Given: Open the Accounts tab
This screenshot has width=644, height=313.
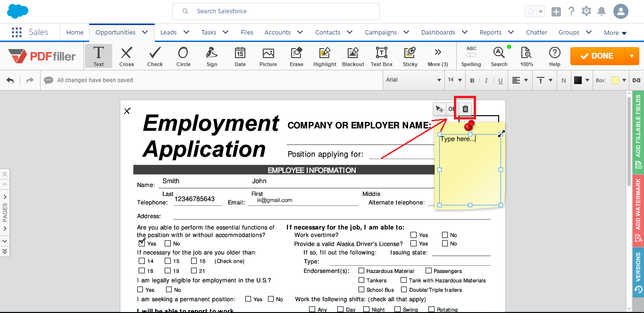Looking at the screenshot, I should click(x=277, y=32).
